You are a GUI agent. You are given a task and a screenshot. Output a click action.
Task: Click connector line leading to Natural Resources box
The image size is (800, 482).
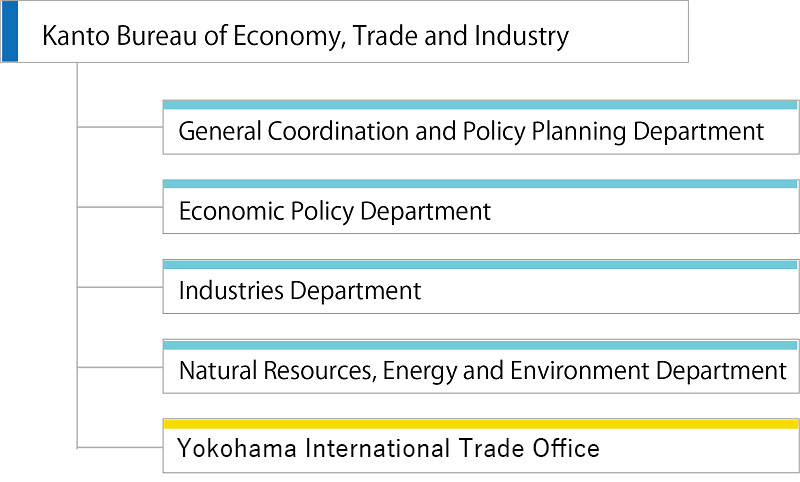pos(120,367)
